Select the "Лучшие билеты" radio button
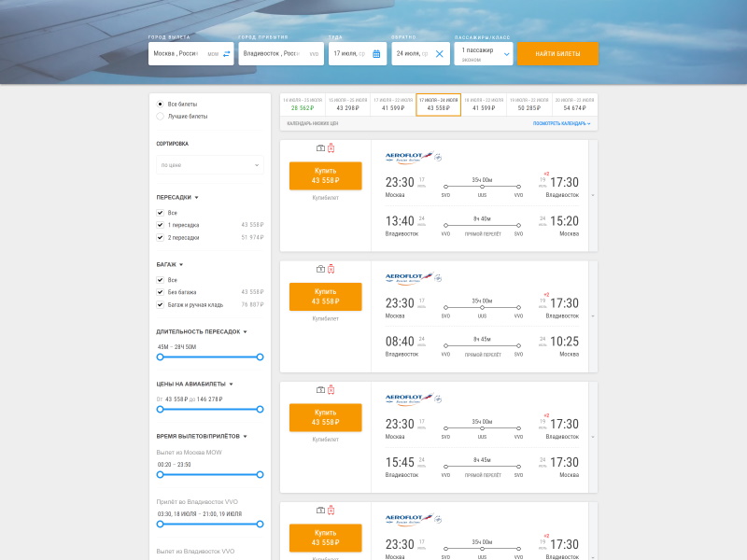The height and width of the screenshot is (560, 747). pyautogui.click(x=160, y=116)
